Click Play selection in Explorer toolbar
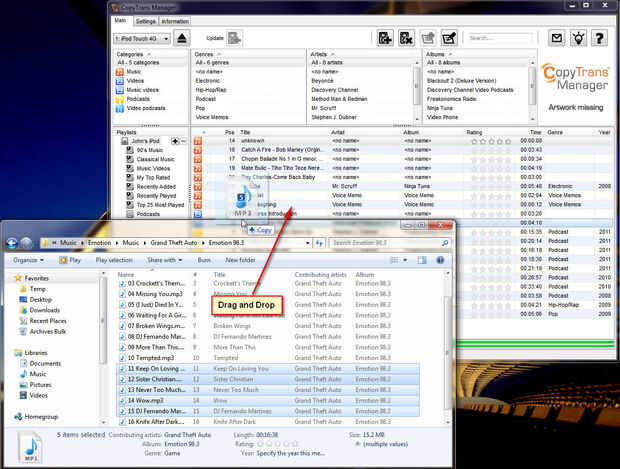This screenshot has width=620, height=469. pos(114,260)
